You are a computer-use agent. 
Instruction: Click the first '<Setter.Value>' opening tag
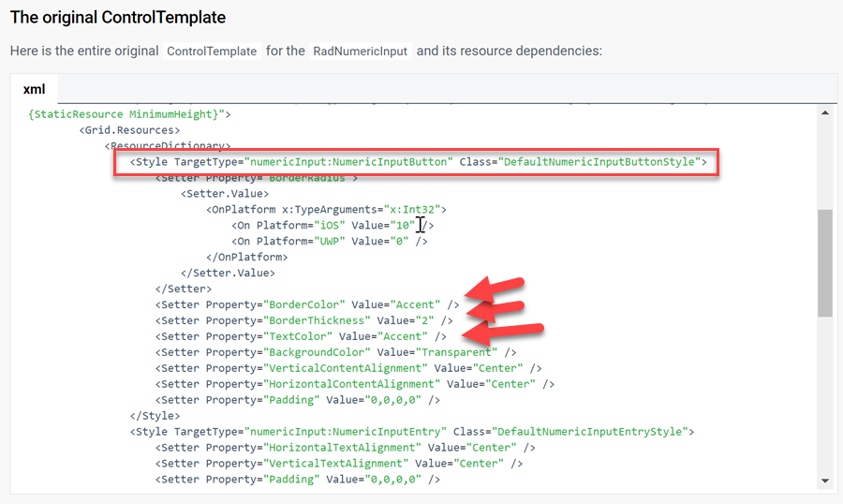[x=225, y=194]
